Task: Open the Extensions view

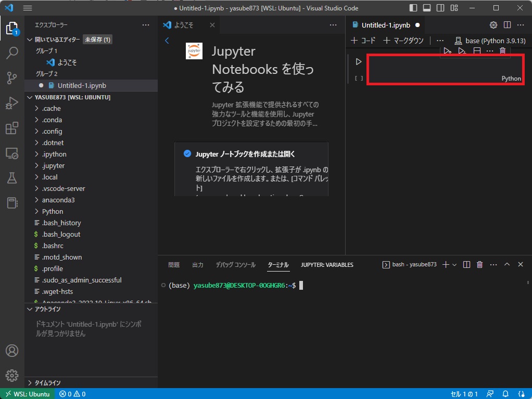Action: pos(12,128)
